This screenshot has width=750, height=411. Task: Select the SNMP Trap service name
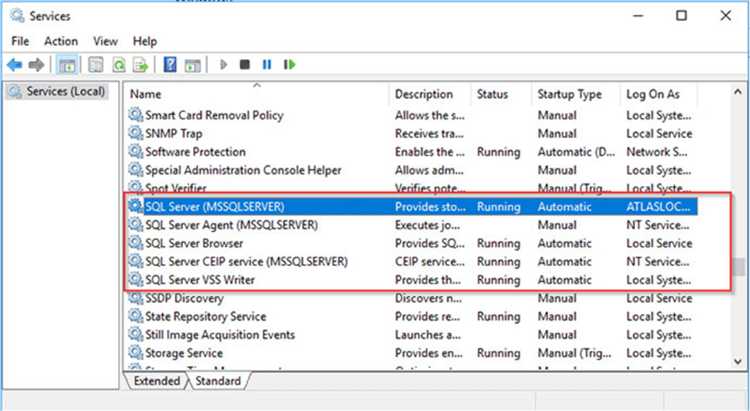174,133
